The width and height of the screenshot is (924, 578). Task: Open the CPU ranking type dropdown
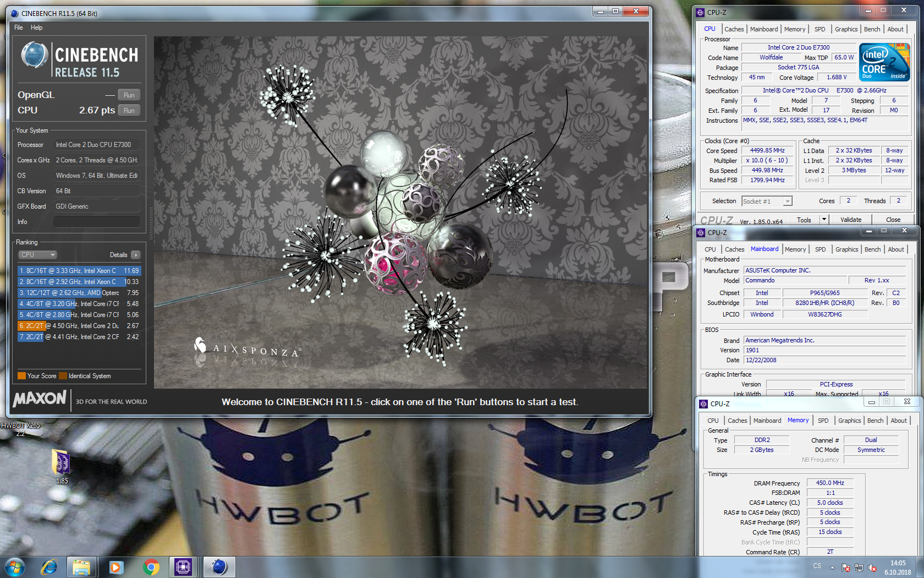point(38,255)
